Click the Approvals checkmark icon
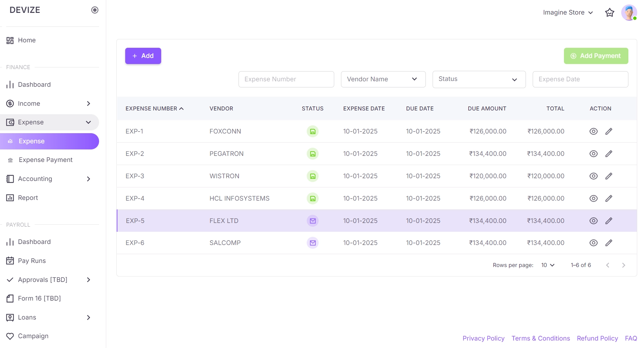Image resolution: width=644 pixels, height=348 pixels. 10,280
